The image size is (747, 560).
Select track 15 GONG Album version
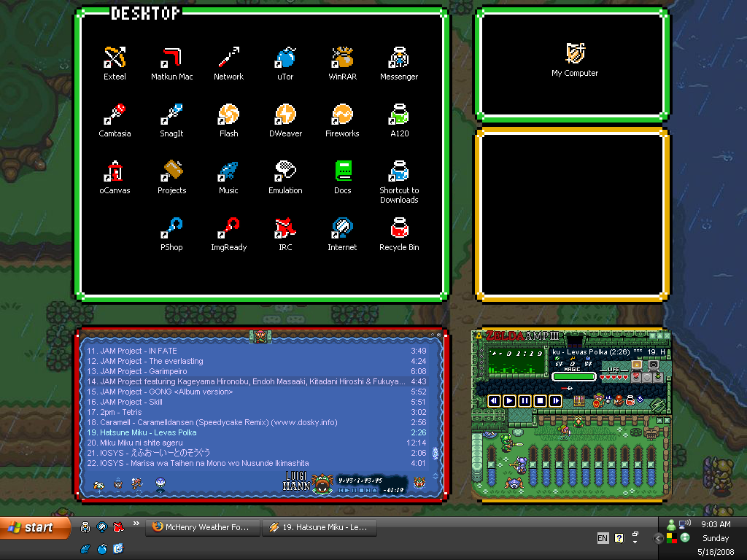[256, 392]
